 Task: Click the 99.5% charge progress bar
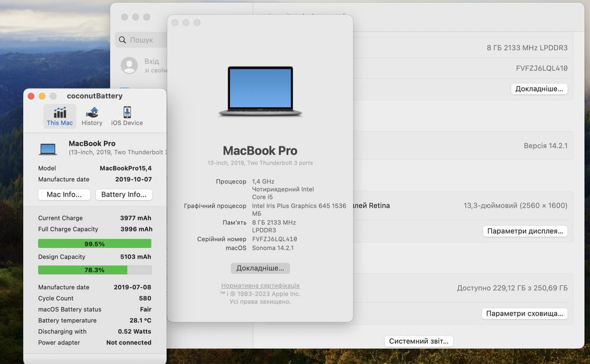pyautogui.click(x=94, y=244)
